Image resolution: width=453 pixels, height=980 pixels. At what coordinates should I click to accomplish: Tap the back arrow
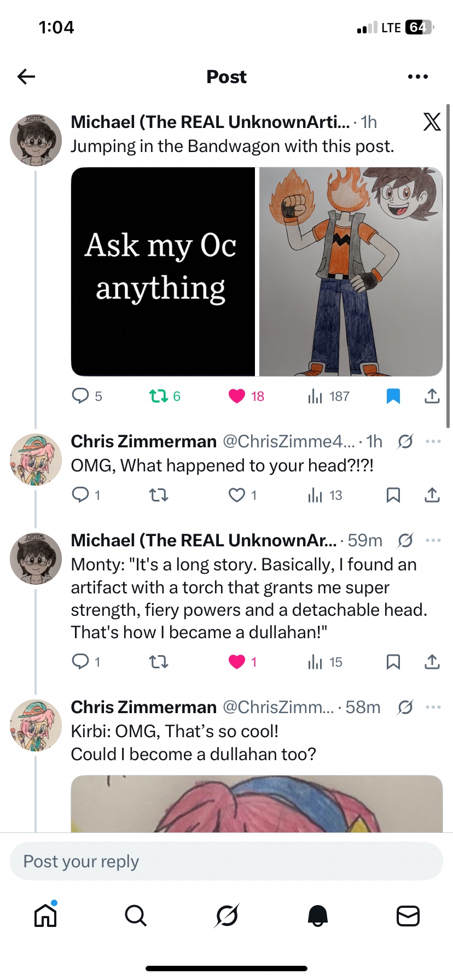click(26, 77)
